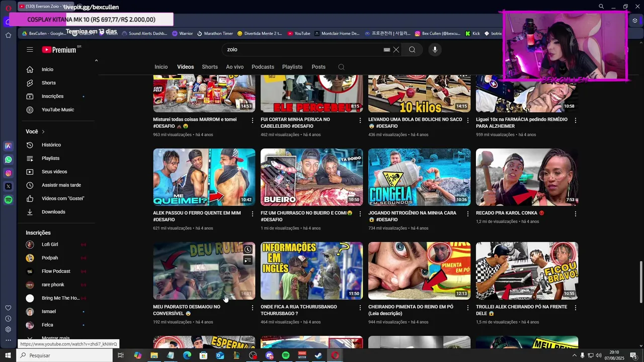Open Opera sidebar settings gear
Viewport: 644px width, 362px height.
[8, 329]
